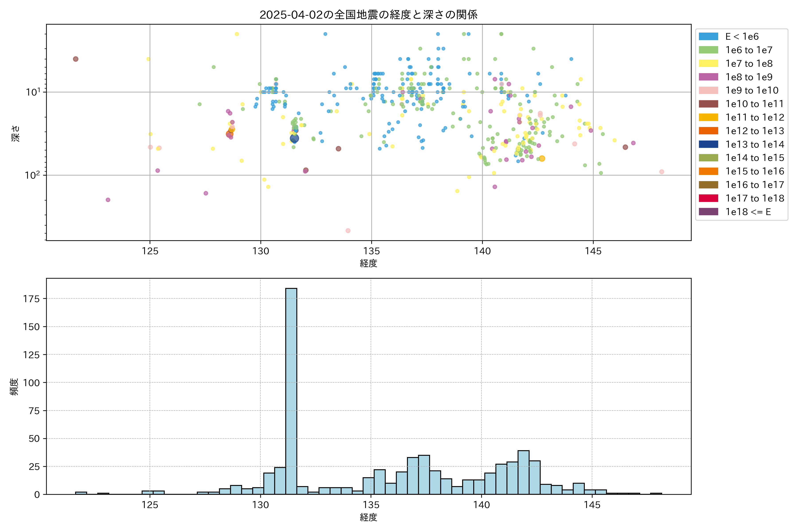Click the blue E < 1e6 legend swatch
The image size is (798, 532).
point(708,37)
